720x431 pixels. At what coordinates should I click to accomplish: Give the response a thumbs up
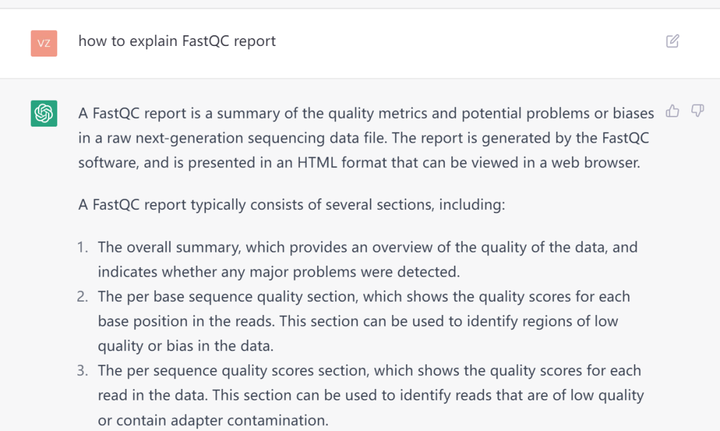(x=672, y=111)
